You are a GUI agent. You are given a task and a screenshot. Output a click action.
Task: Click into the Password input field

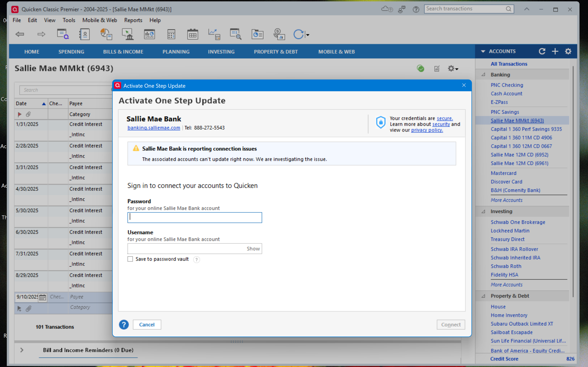(x=195, y=217)
